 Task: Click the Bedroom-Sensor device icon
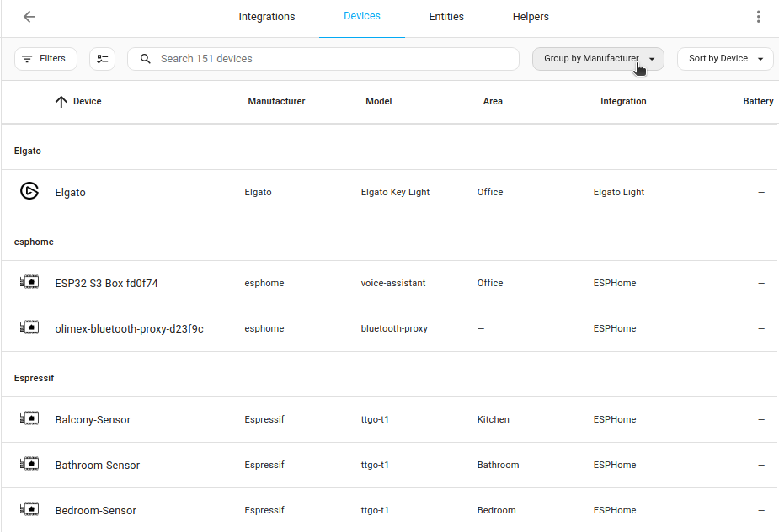pyautogui.click(x=29, y=510)
